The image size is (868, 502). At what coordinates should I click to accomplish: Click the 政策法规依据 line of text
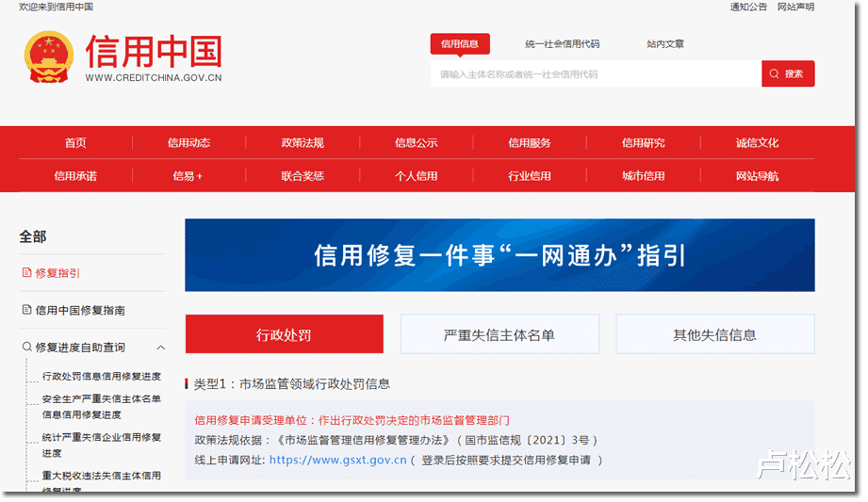click(x=397, y=441)
